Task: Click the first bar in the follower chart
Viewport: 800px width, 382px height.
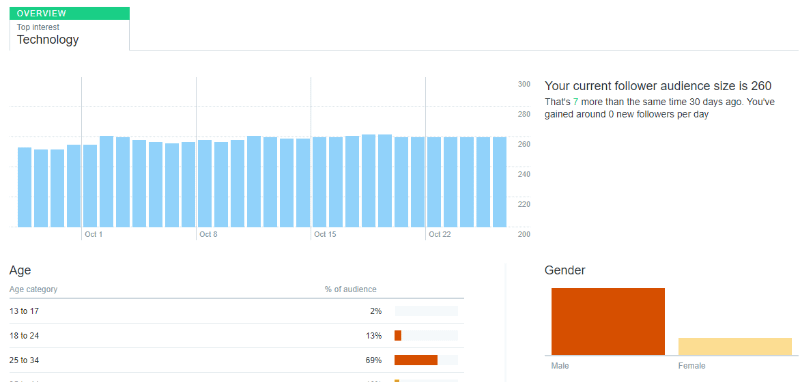Action: pos(24,187)
